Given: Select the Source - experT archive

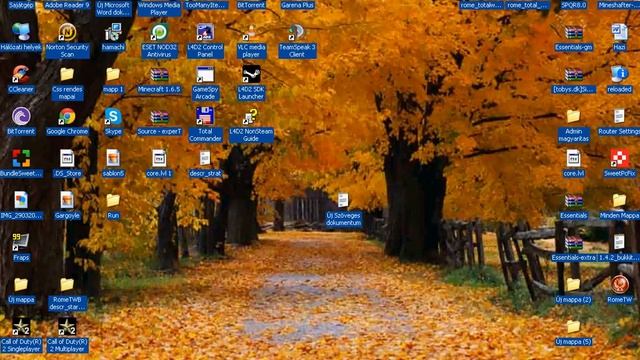Looking at the screenshot, I should pyautogui.click(x=159, y=117).
